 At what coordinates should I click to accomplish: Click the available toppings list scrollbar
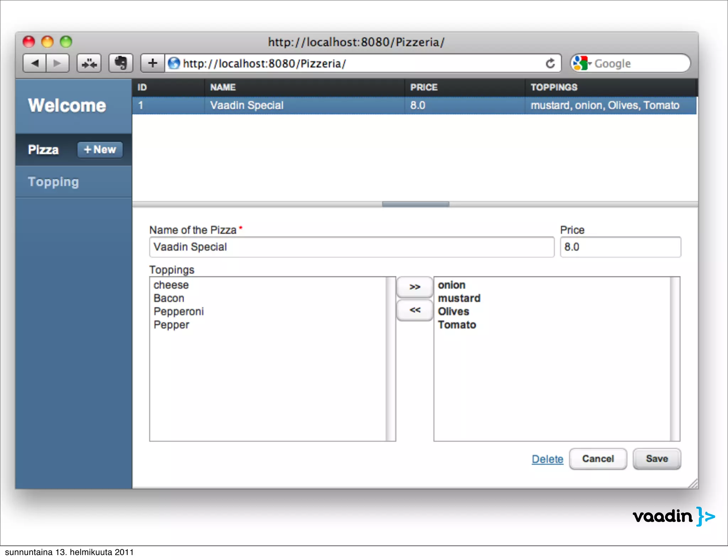[x=391, y=359]
